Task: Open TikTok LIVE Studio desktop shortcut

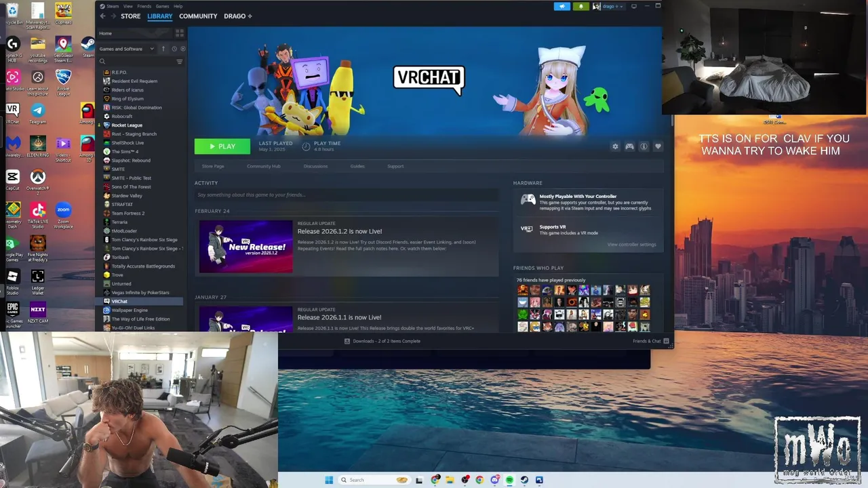Action: 38,216
